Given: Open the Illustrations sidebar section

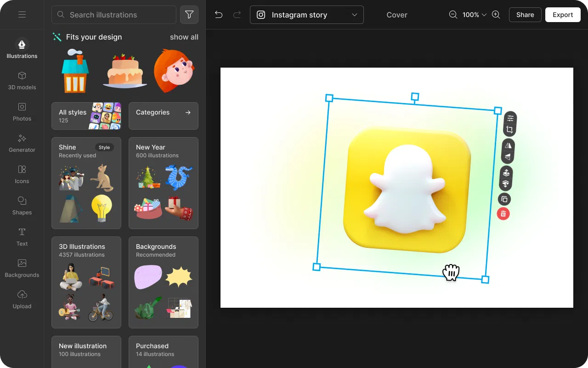Looking at the screenshot, I should (x=22, y=48).
